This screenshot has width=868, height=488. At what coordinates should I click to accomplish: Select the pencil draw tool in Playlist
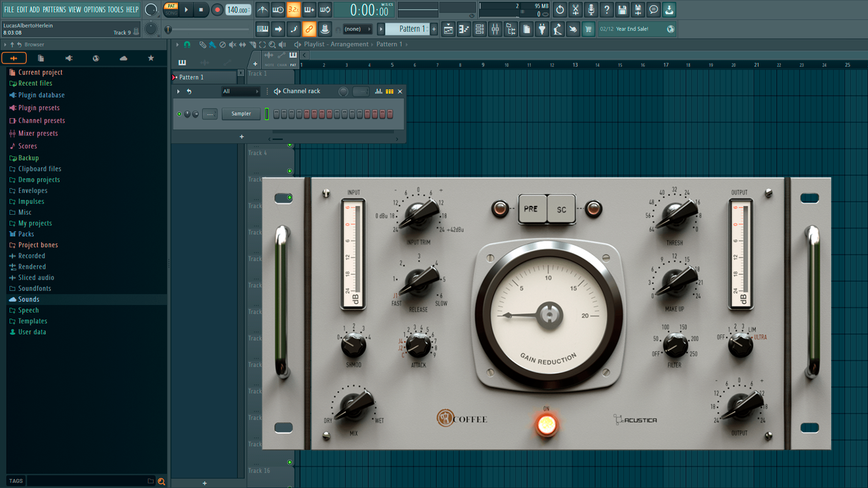pyautogui.click(x=203, y=44)
